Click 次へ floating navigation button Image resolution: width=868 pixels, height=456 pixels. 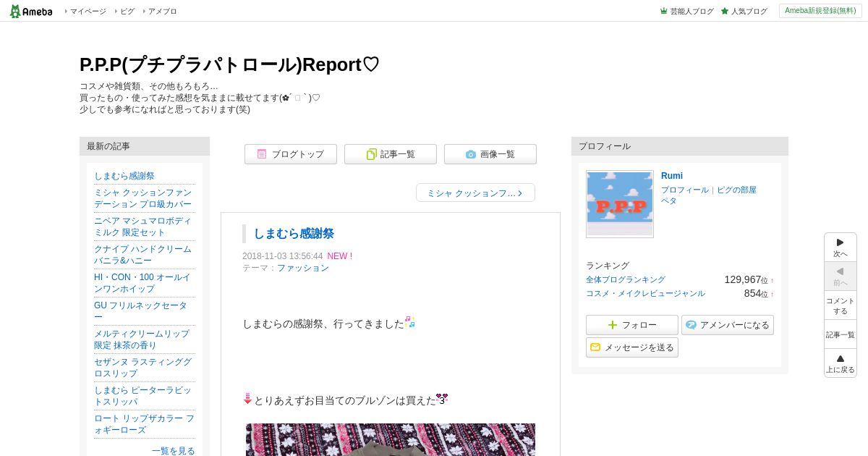pos(841,248)
